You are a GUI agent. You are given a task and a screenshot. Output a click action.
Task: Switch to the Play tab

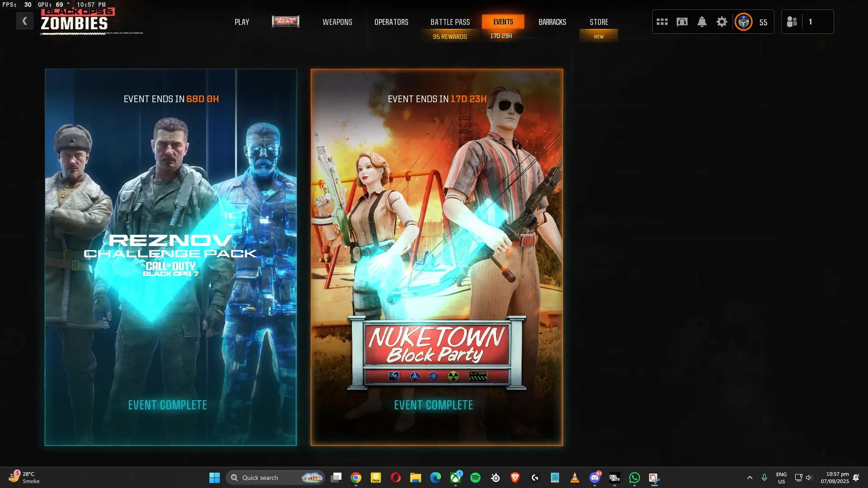click(242, 22)
